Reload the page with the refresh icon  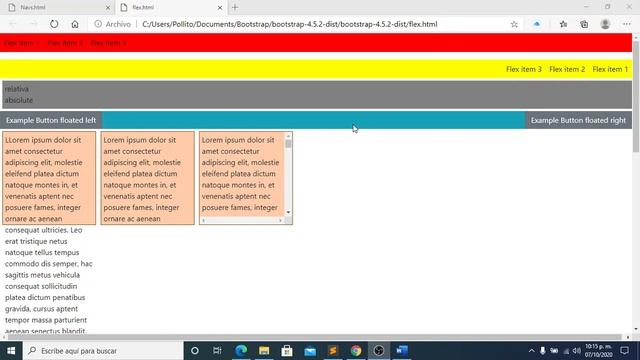tap(54, 24)
